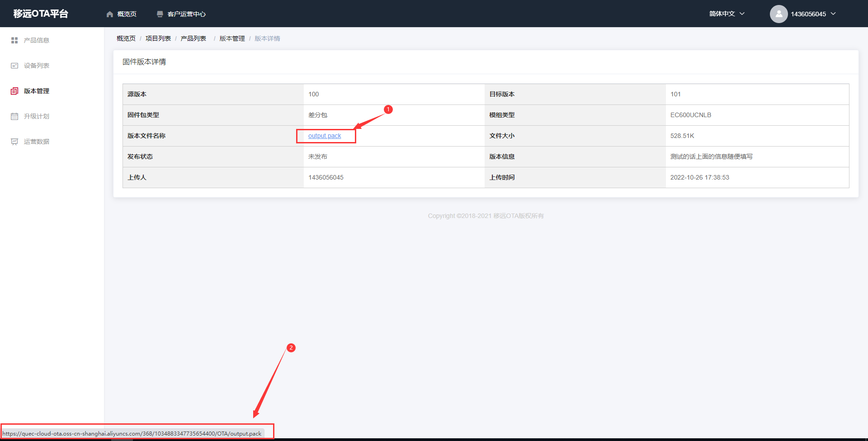This screenshot has width=868, height=441.
Task: Go to 项目列表 in the breadcrumb
Action: point(158,38)
